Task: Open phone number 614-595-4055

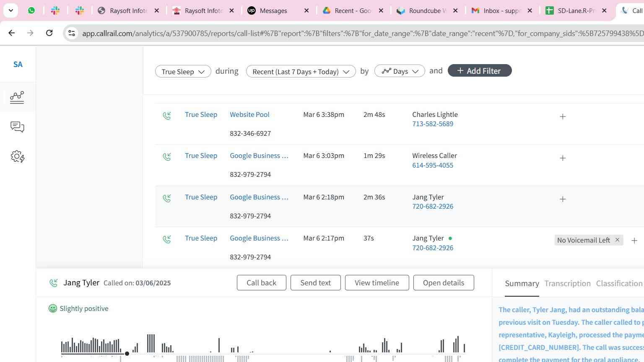Action: tap(433, 165)
